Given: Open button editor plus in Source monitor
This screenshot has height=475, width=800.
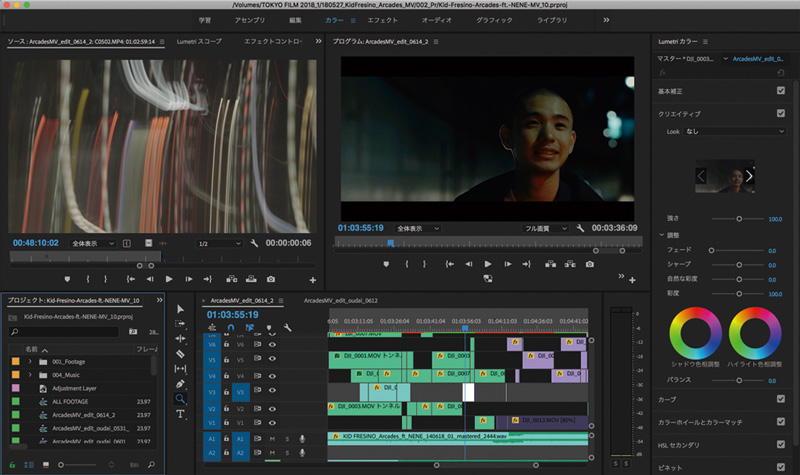Looking at the screenshot, I should 313,280.
